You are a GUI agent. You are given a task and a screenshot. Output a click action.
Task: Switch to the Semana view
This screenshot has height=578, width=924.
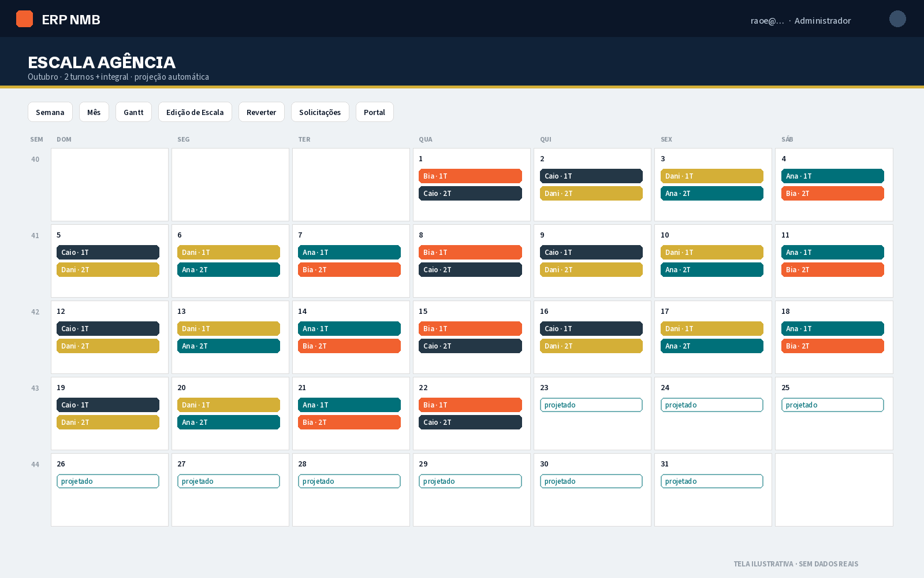pyautogui.click(x=50, y=112)
